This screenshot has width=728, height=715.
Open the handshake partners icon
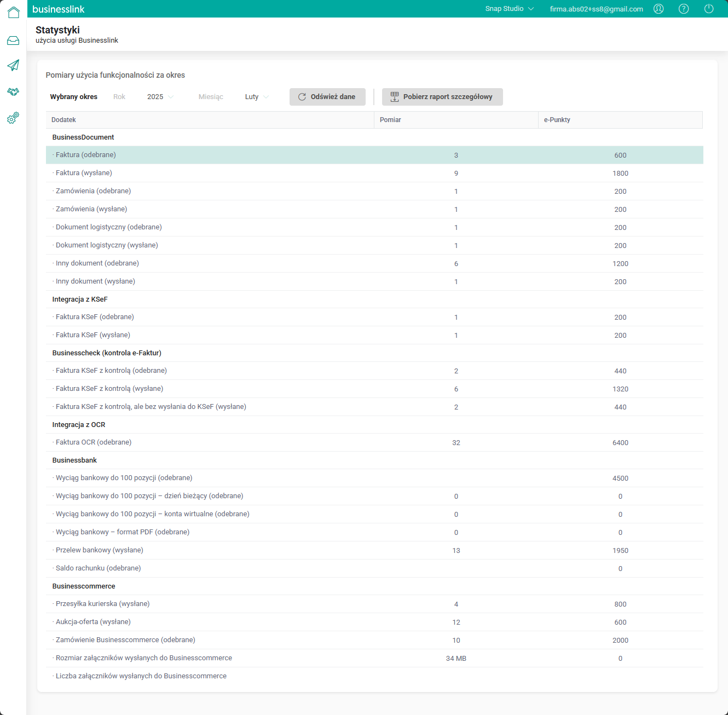(13, 91)
